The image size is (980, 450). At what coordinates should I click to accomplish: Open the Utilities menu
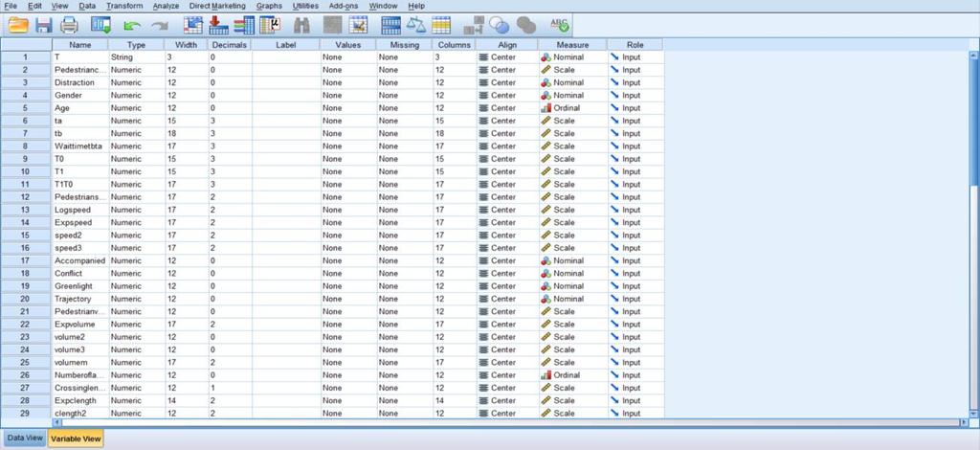click(305, 6)
